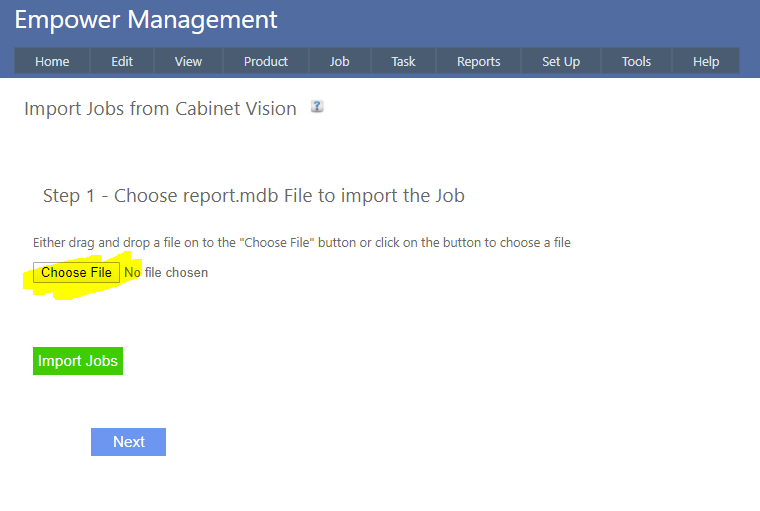Click the "Import Jobs from Cabinet Vision" heading
The width and height of the screenshot is (760, 511).
click(x=160, y=108)
